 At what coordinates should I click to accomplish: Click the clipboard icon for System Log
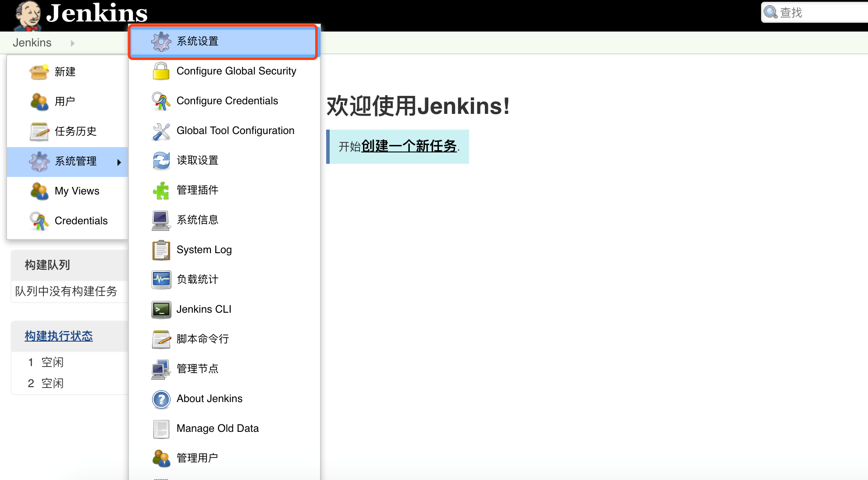pos(161,250)
